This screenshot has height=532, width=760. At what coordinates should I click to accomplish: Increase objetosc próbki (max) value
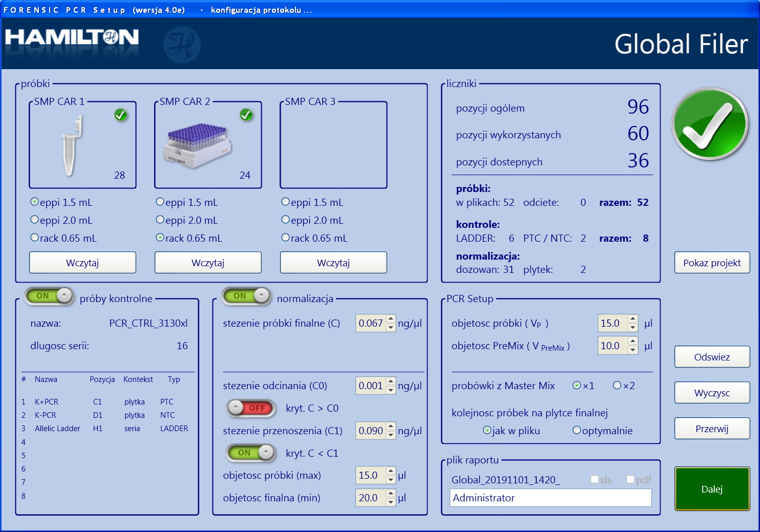coord(391,471)
